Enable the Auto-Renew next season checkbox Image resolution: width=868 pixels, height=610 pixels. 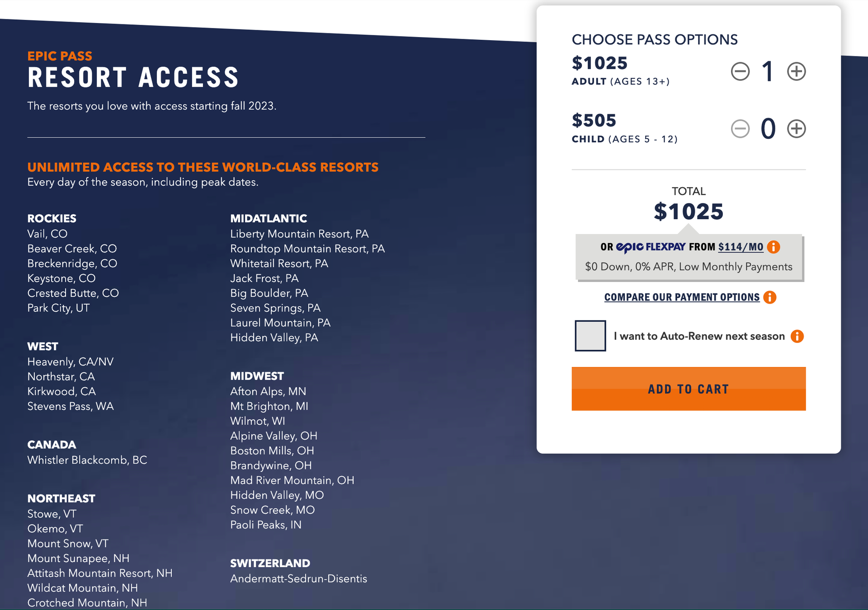pyautogui.click(x=590, y=336)
